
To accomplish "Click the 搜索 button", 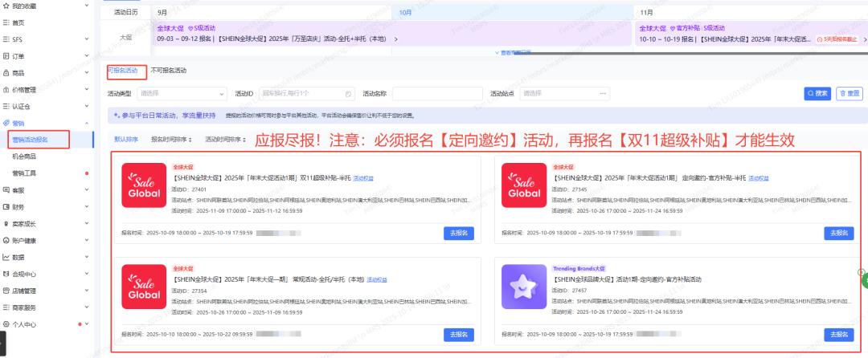I will [817, 94].
